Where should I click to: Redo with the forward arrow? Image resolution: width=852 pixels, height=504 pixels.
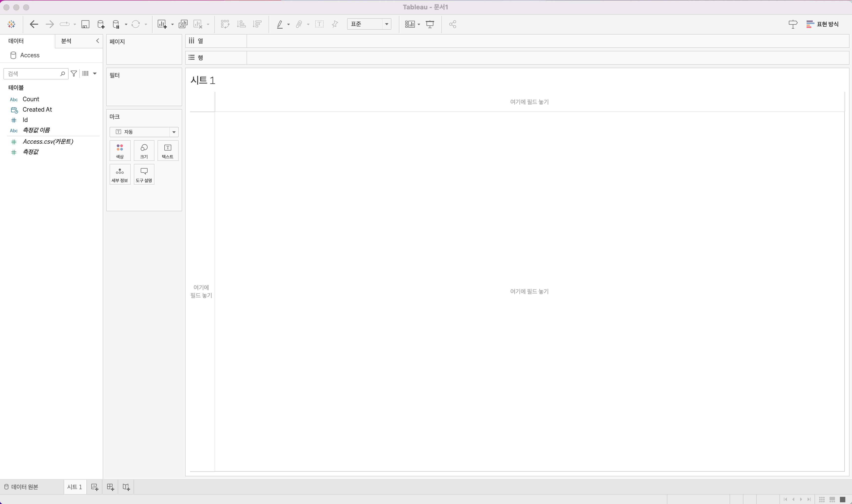tap(50, 24)
